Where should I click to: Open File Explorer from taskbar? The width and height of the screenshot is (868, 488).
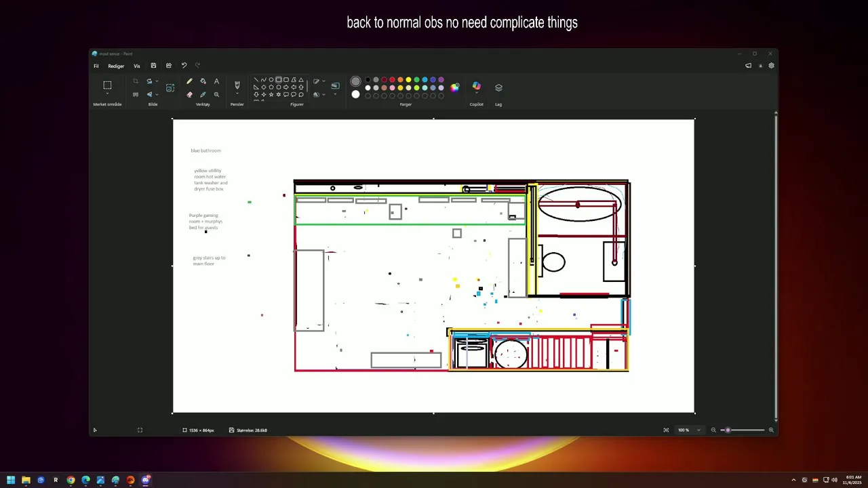(x=26, y=480)
